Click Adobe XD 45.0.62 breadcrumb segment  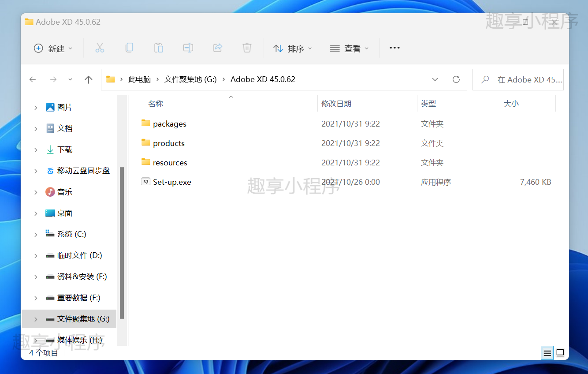coord(263,79)
